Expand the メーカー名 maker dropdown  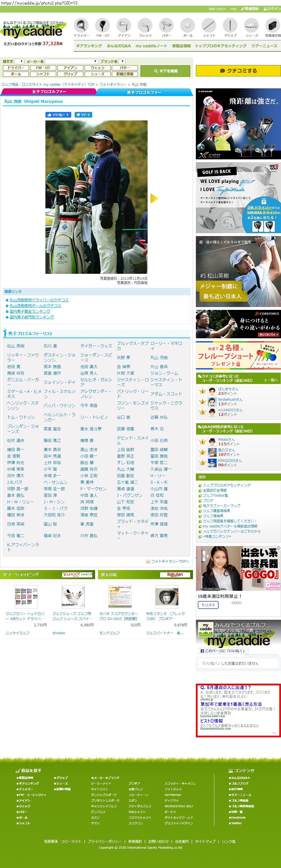[71, 61]
